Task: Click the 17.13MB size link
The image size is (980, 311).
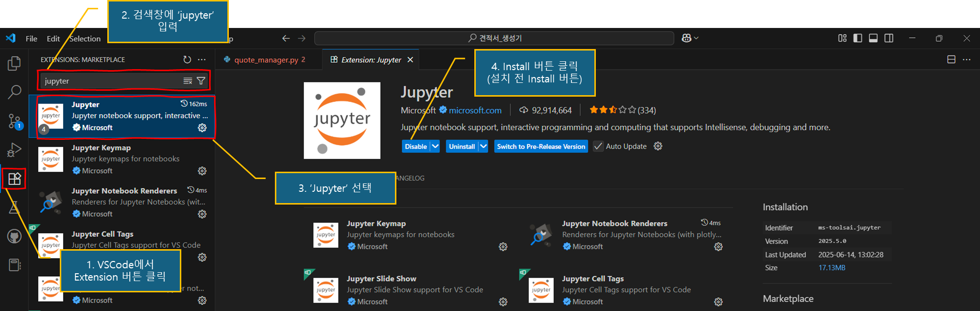Action: pos(832,268)
